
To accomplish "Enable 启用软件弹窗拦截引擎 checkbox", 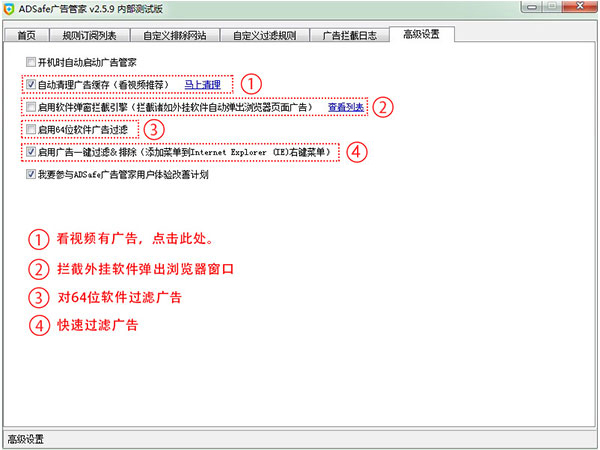I will click(31, 107).
